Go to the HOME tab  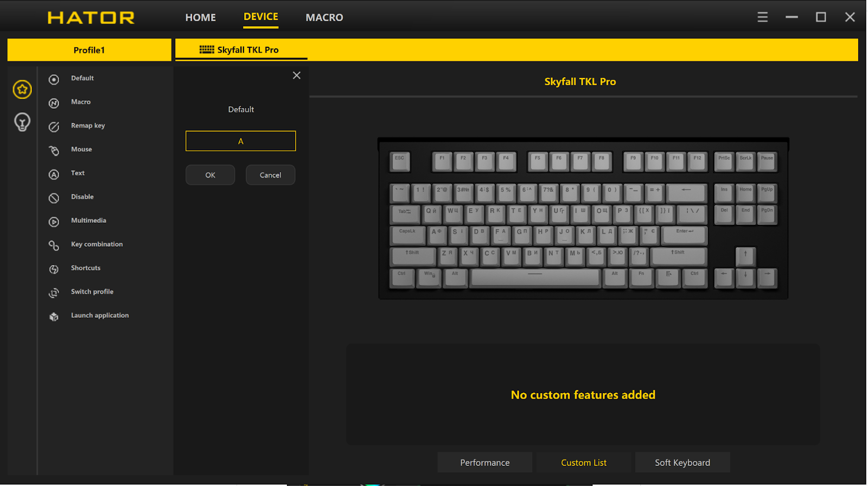[x=201, y=17]
